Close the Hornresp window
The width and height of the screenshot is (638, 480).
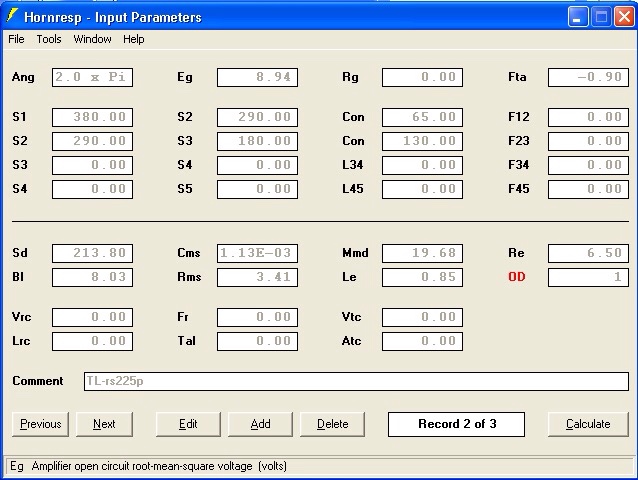click(x=624, y=17)
